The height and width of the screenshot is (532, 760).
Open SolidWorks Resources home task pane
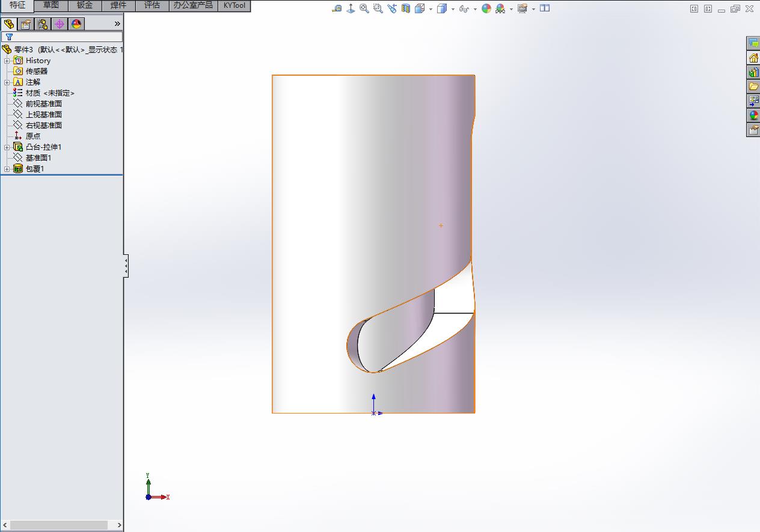point(753,58)
